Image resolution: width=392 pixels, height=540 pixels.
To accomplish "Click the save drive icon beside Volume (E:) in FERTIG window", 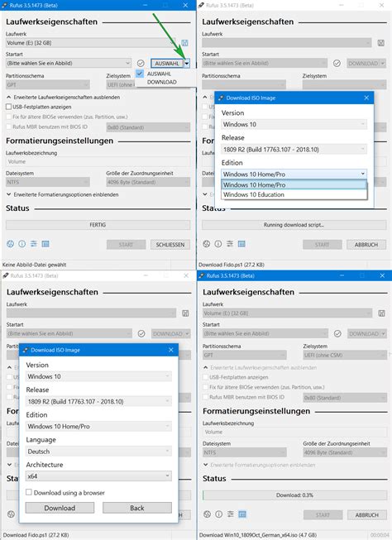I will coord(184,43).
